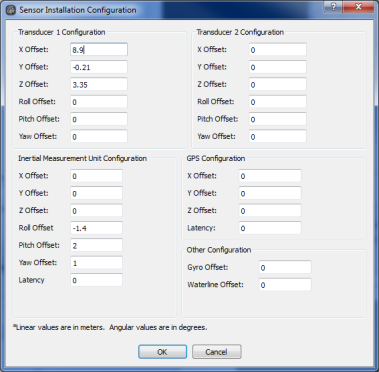Focus the IMU Latency field

point(96,280)
